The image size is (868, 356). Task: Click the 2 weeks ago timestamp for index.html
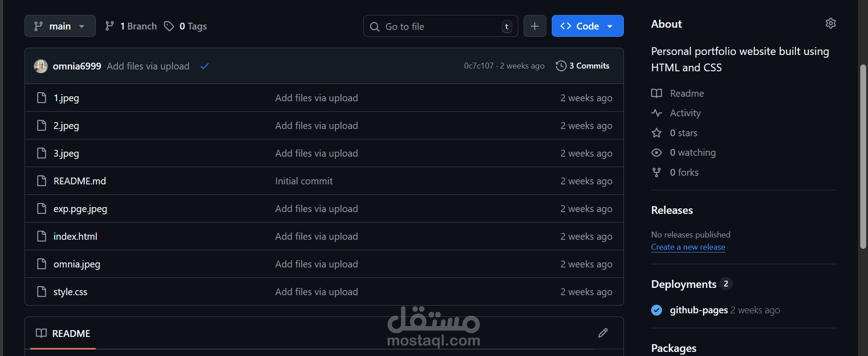586,237
